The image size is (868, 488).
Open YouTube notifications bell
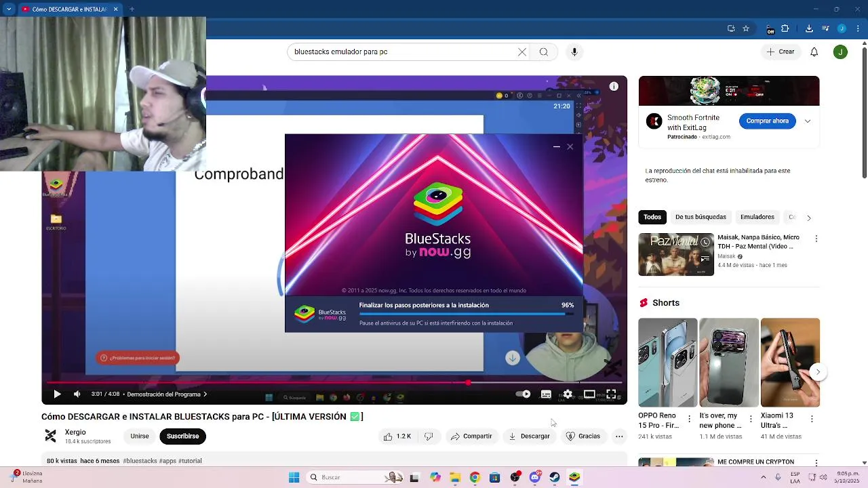(x=814, y=52)
